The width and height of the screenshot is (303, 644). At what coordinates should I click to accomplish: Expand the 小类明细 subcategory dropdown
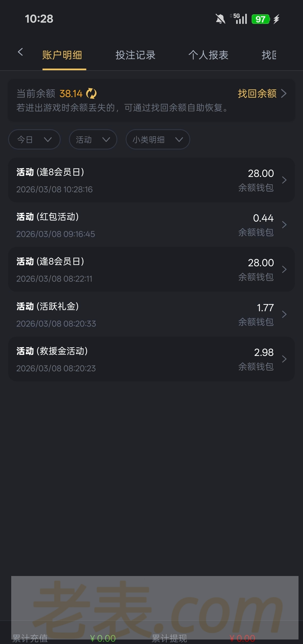pos(158,139)
